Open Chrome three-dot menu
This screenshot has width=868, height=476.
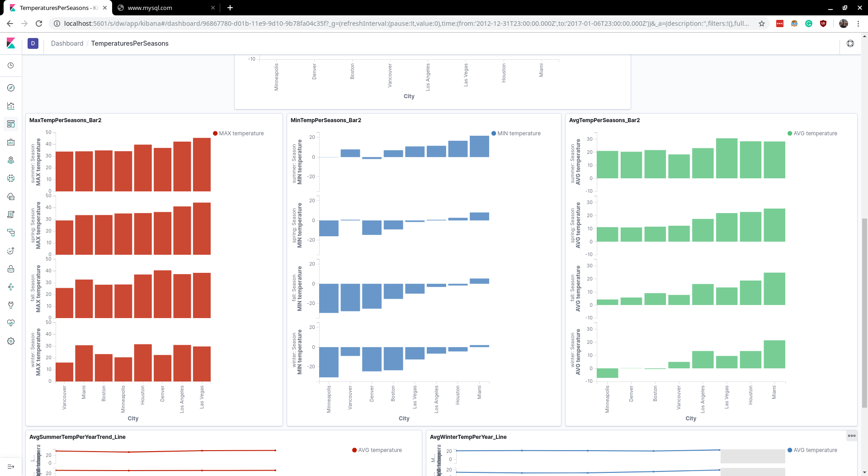(x=858, y=24)
